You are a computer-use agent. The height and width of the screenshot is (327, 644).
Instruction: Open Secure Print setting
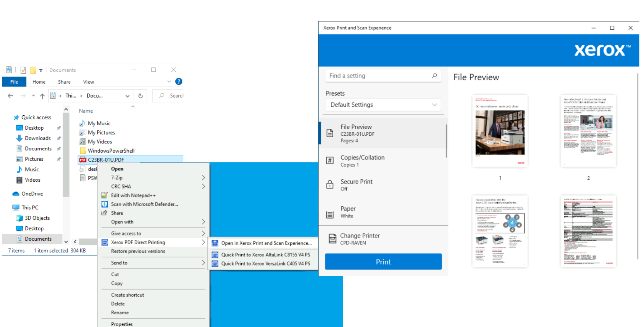pos(383,185)
